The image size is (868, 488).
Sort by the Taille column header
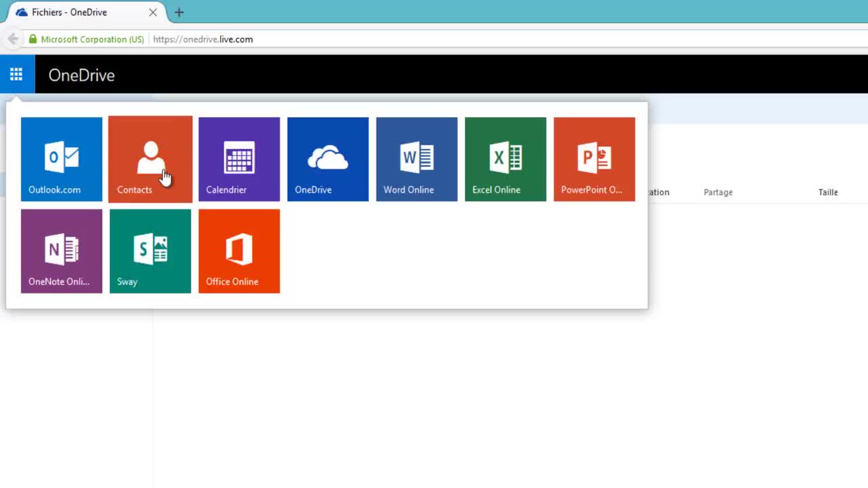[x=828, y=192]
